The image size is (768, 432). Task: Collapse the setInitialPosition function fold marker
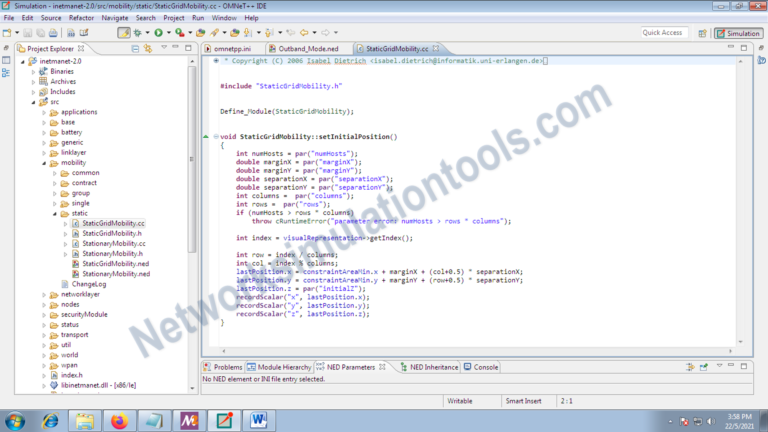click(x=214, y=136)
